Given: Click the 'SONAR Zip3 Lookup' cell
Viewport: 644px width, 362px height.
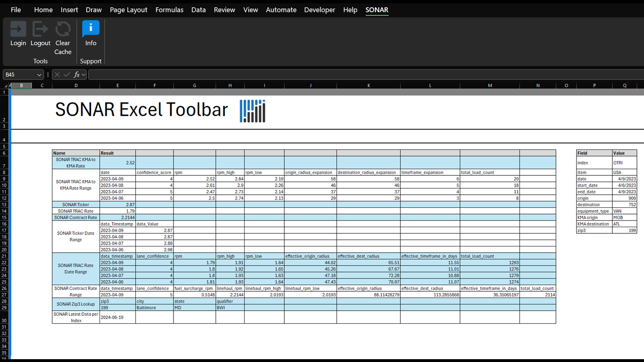Looking at the screenshot, I should pyautogui.click(x=76, y=304).
